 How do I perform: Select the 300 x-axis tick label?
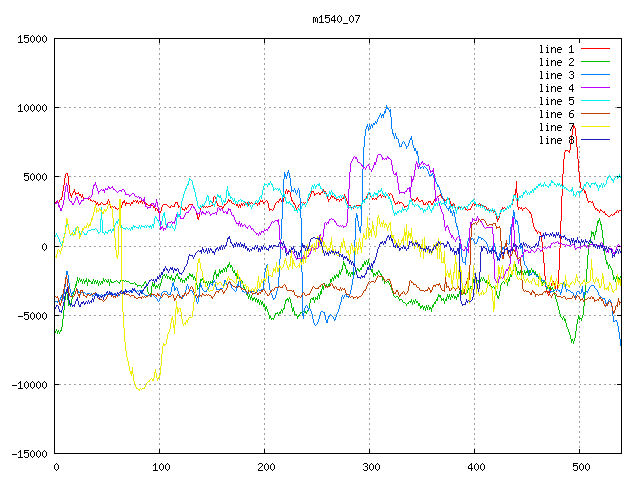click(x=369, y=466)
